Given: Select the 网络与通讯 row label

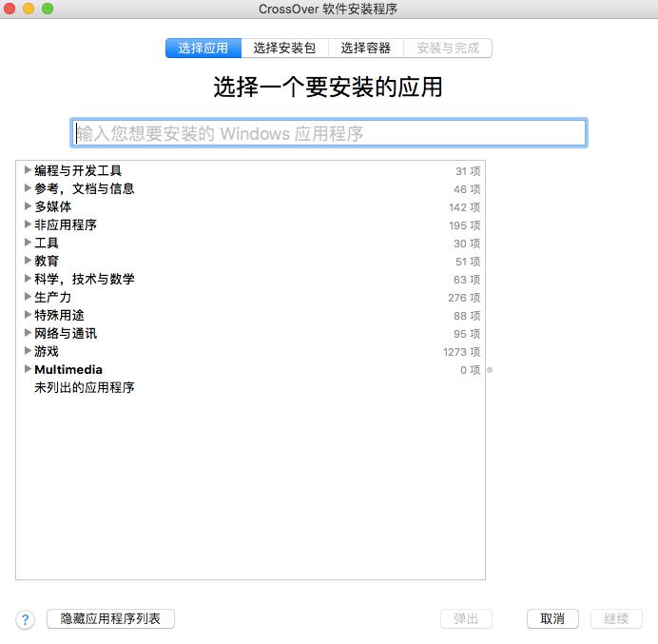Looking at the screenshot, I should point(66,333).
